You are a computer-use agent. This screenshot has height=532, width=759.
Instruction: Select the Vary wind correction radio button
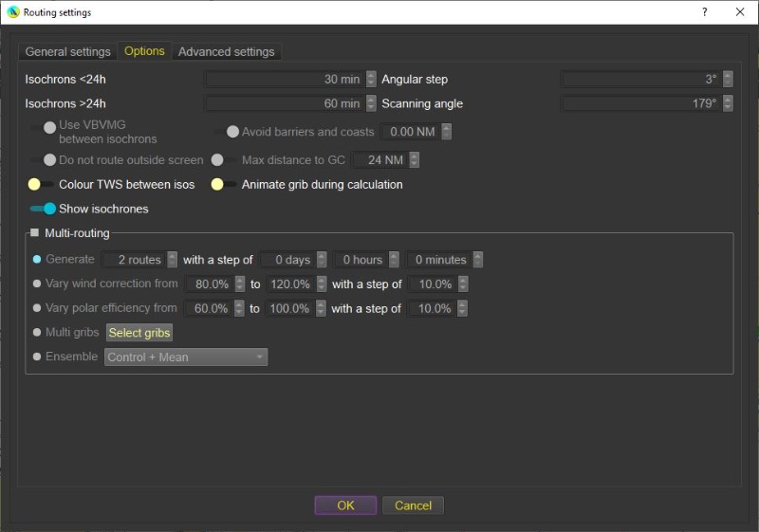point(37,284)
